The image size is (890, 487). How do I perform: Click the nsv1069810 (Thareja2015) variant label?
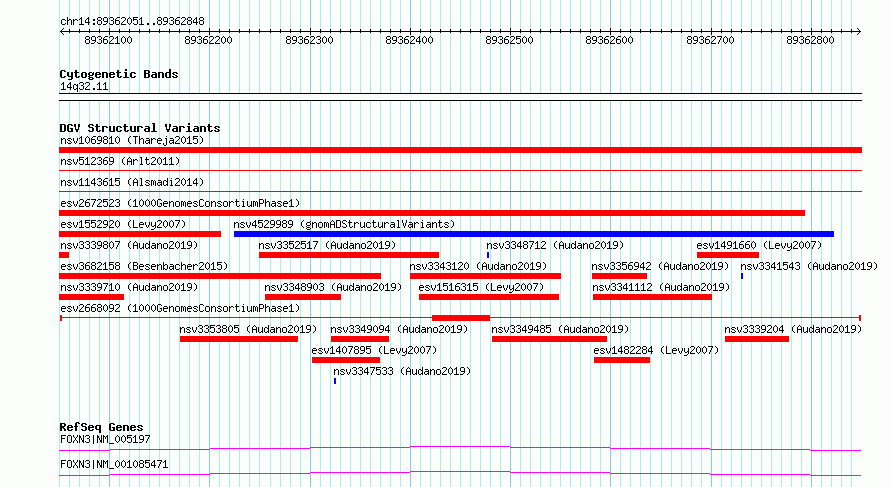(132, 140)
